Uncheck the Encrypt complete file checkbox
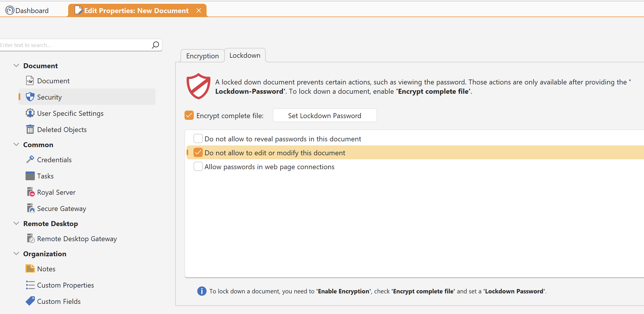 pos(189,116)
